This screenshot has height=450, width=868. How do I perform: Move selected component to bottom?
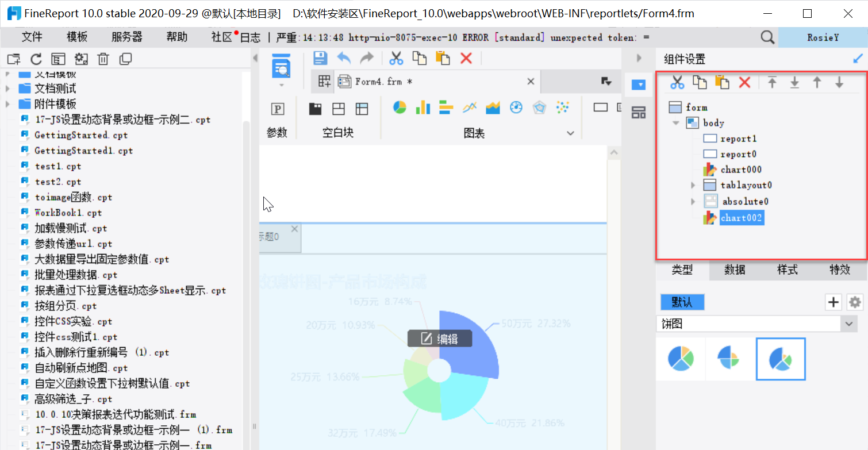pyautogui.click(x=794, y=83)
